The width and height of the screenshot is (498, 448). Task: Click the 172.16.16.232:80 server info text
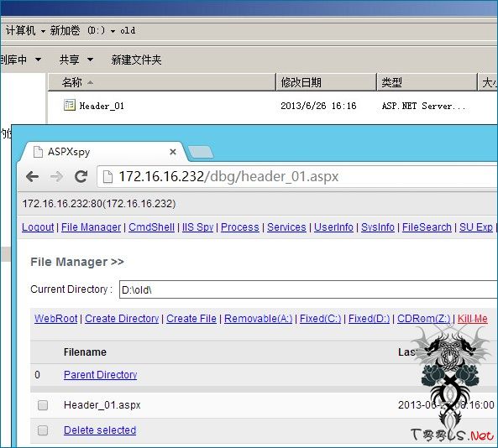99,203
